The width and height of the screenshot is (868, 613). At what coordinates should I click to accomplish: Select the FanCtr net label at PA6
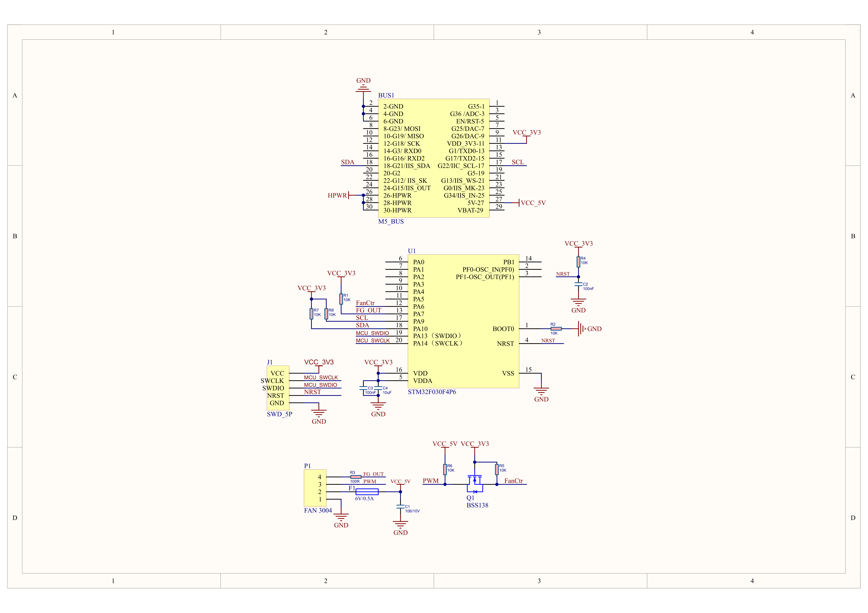365,303
